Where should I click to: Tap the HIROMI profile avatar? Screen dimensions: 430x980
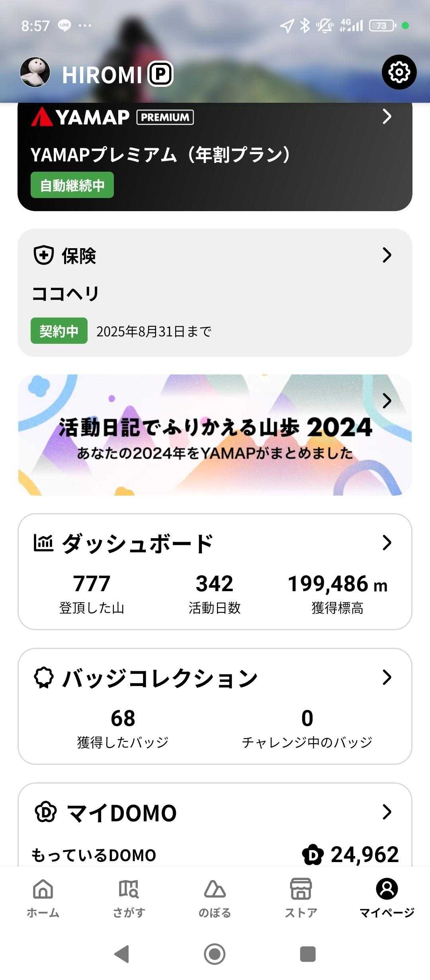pyautogui.click(x=35, y=72)
